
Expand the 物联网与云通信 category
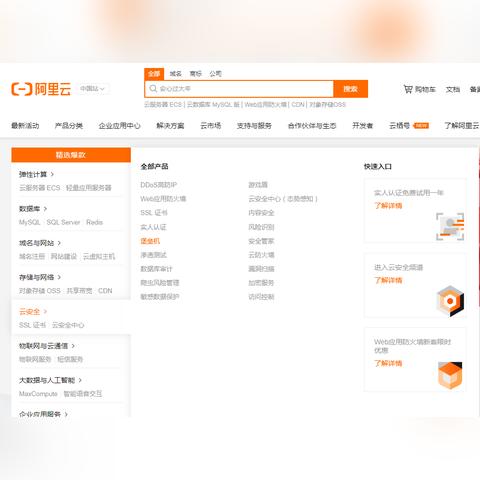coord(47,346)
